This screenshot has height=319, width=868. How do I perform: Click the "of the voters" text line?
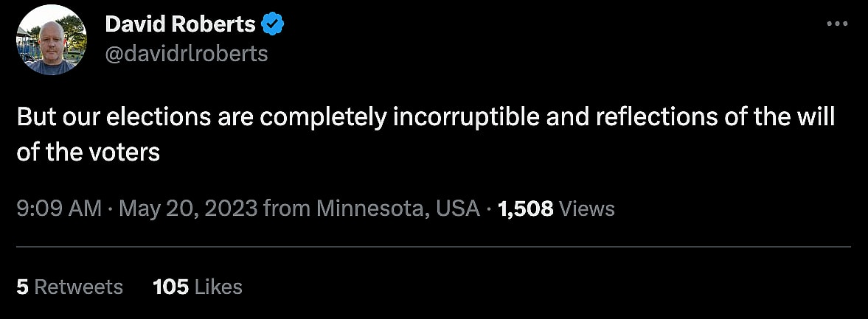click(x=88, y=152)
